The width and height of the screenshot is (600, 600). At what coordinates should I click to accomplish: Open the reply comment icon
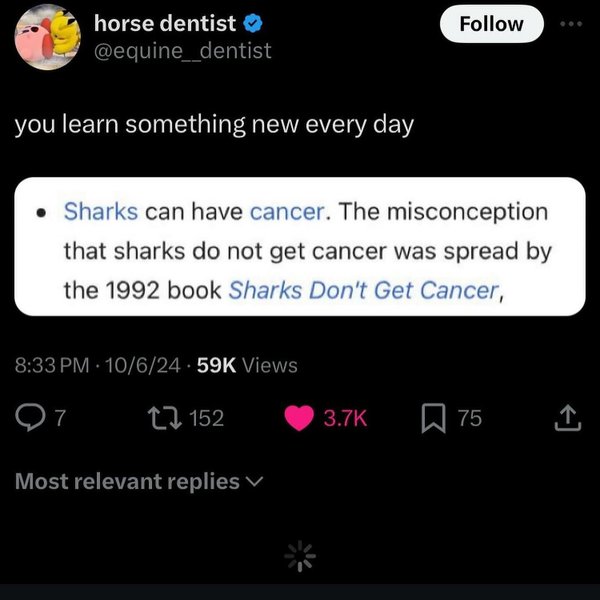[30, 418]
